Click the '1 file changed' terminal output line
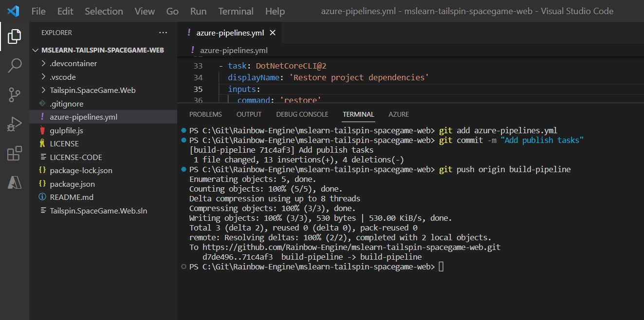Screen dimensions: 644x320 [298, 160]
